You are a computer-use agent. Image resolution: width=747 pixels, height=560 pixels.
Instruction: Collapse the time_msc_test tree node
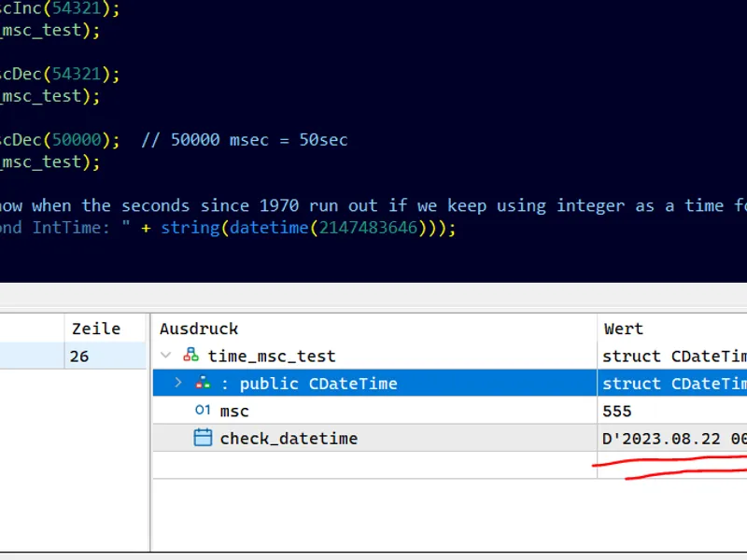click(x=166, y=356)
